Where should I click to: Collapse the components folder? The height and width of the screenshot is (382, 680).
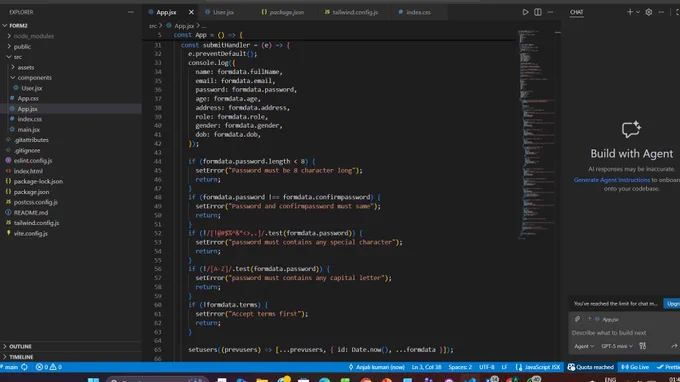click(x=34, y=78)
